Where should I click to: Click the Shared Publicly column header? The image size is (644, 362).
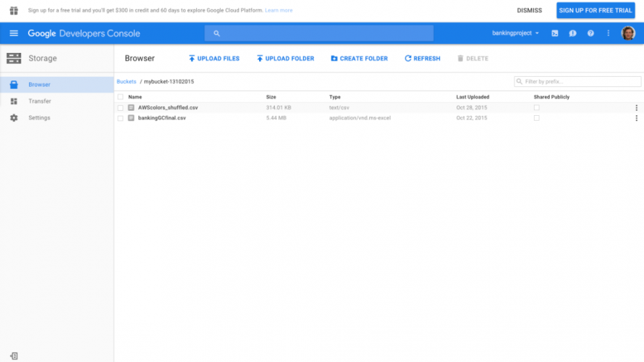click(551, 97)
